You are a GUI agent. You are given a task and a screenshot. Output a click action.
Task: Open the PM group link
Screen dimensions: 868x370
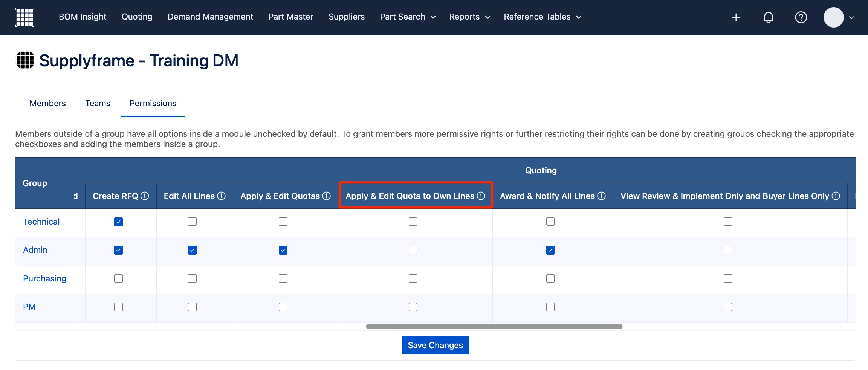[x=29, y=307]
